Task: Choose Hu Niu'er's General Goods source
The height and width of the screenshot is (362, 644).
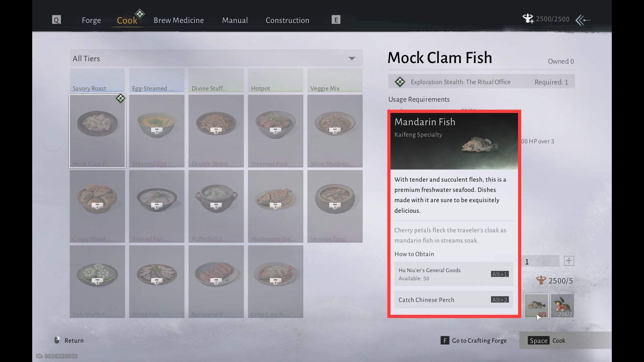Action: (454, 274)
